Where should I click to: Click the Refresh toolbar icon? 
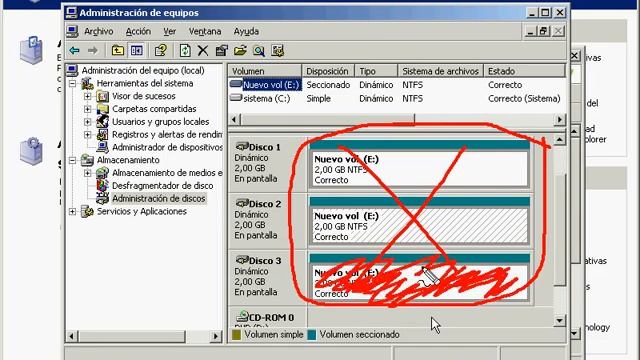point(185,51)
